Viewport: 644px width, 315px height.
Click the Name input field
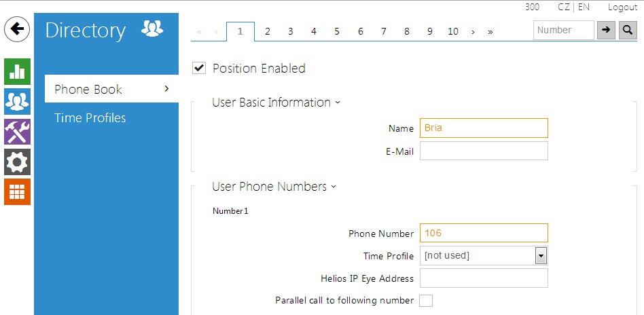click(484, 128)
